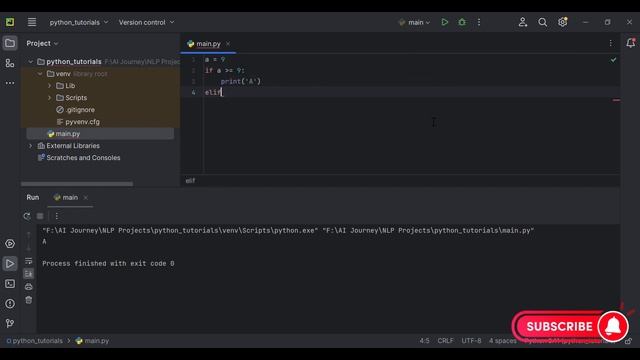Close the main run tab
The width and height of the screenshot is (640, 360).
click(x=85, y=198)
